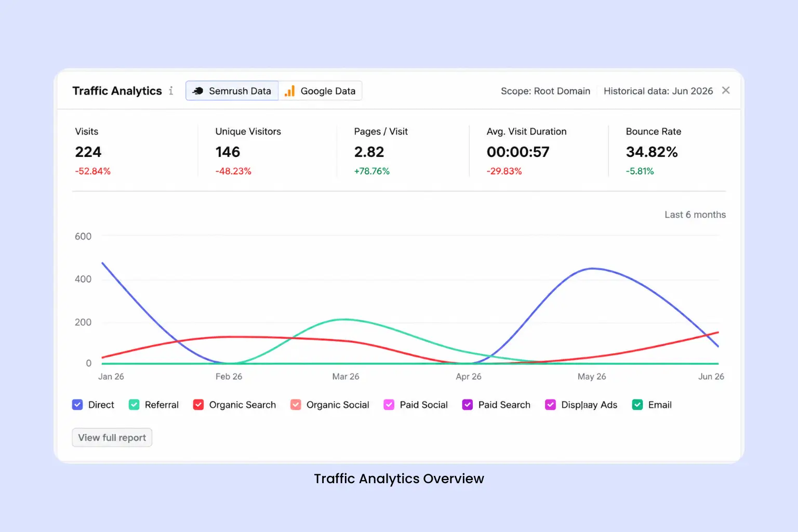Click Avg. Visit Duration value 00:00:57
The width and height of the screenshot is (798, 532).
(x=518, y=152)
